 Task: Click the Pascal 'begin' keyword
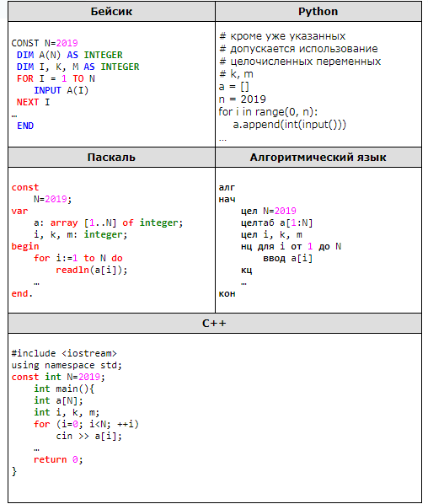coord(25,247)
